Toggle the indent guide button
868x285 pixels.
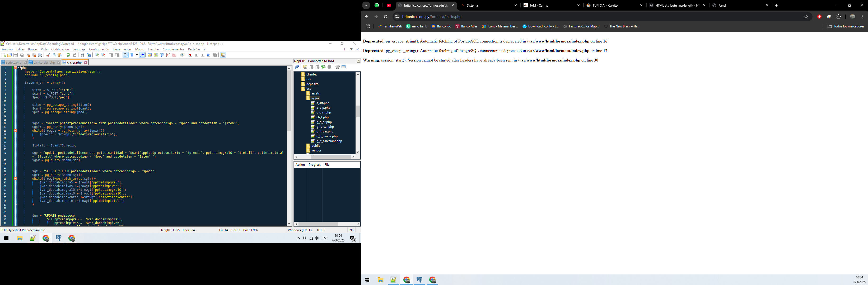point(142,55)
